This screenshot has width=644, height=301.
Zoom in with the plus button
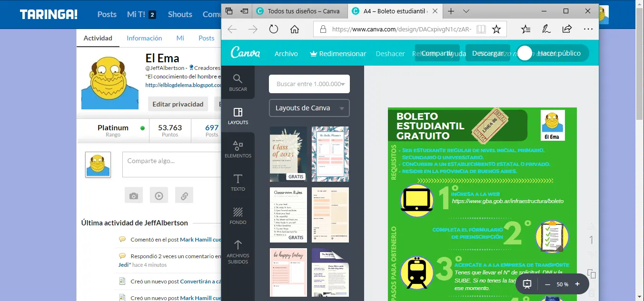coord(577,284)
